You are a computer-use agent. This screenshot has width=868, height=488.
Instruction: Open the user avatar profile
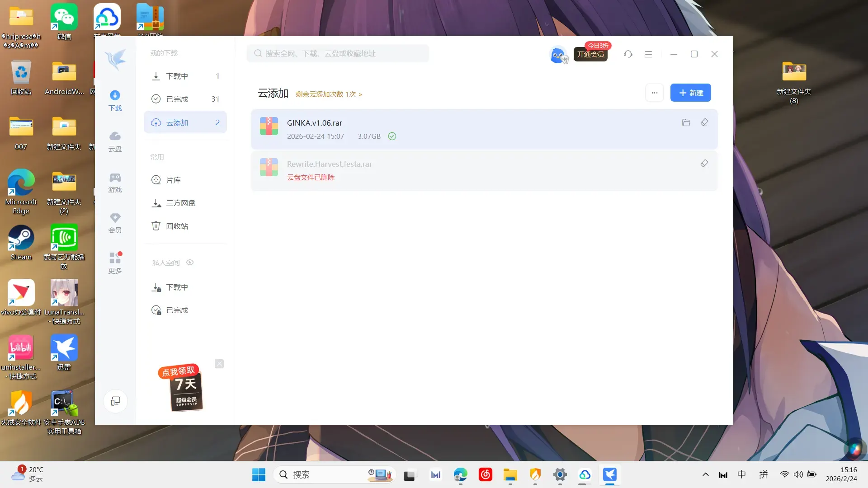coord(558,54)
